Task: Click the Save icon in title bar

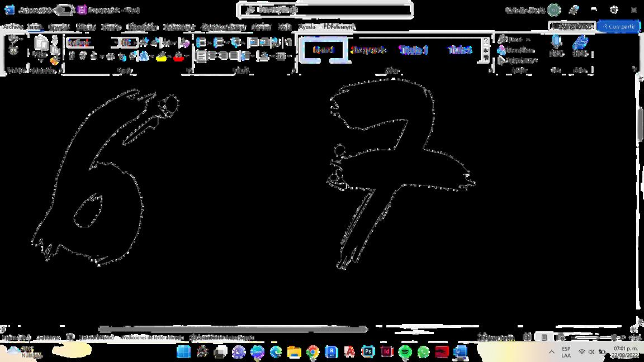Action: tap(82, 10)
